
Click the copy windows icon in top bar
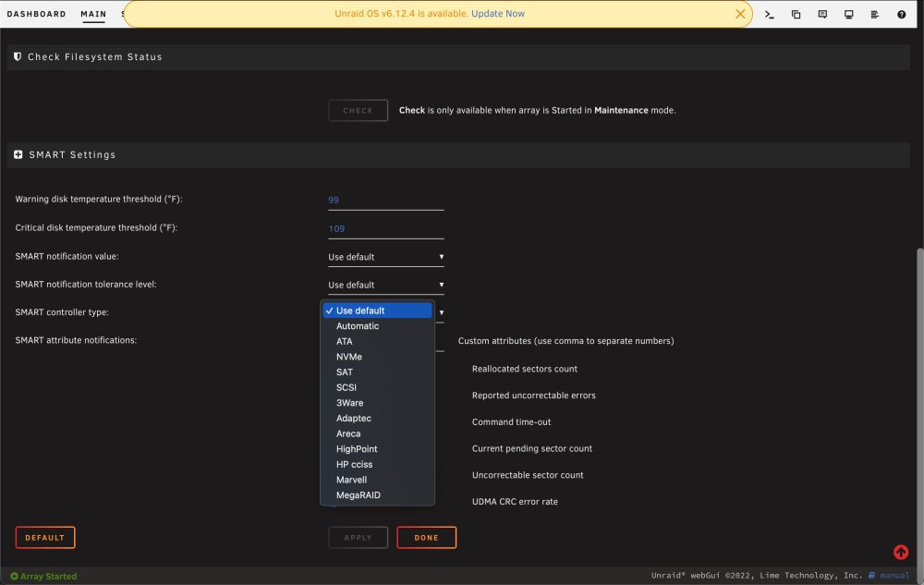[x=796, y=14]
